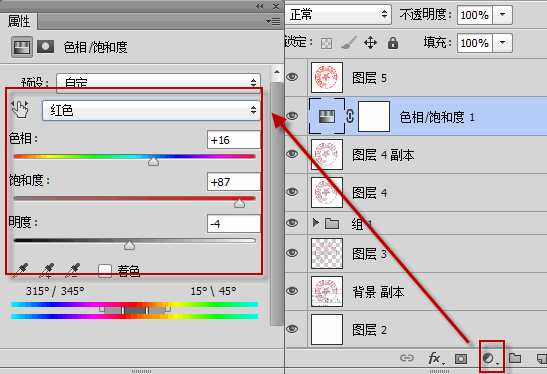Select the subtract-from-sample eyedropper tool

73,270
